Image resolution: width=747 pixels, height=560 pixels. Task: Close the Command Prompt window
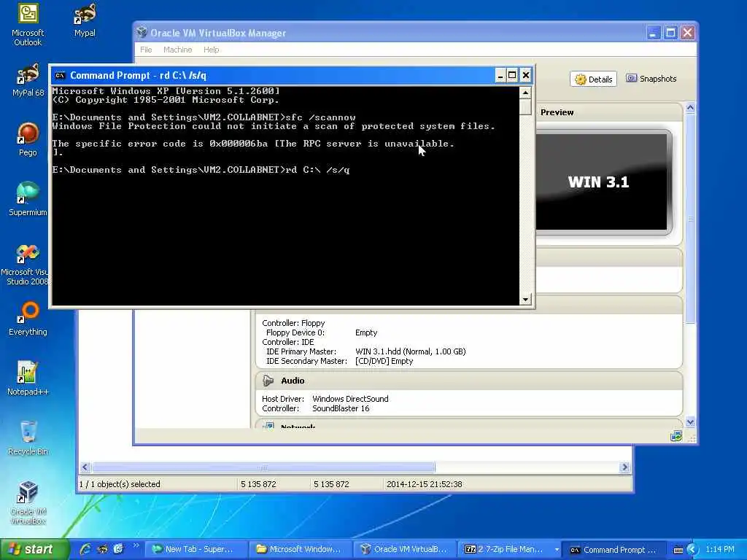pos(525,75)
